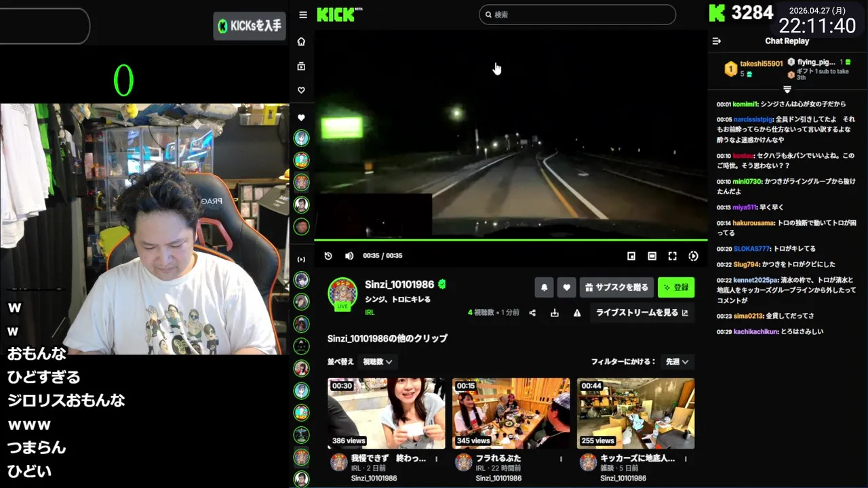Click chat username narcissistpig
868x488 pixels.
(x=753, y=119)
